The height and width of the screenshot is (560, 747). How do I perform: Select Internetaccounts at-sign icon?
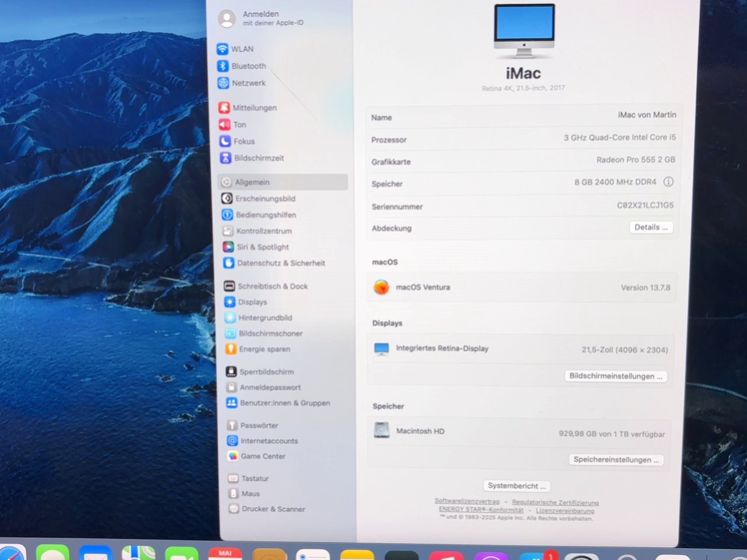click(x=232, y=440)
